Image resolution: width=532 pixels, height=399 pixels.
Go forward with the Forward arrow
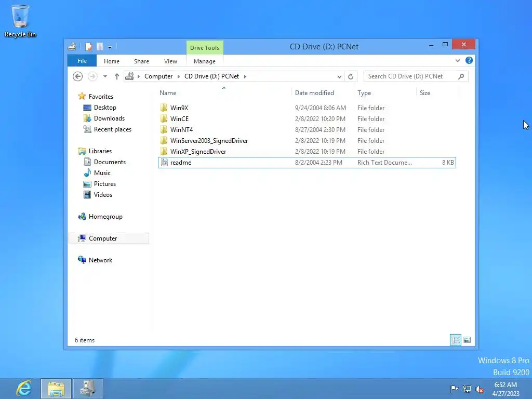click(x=92, y=76)
